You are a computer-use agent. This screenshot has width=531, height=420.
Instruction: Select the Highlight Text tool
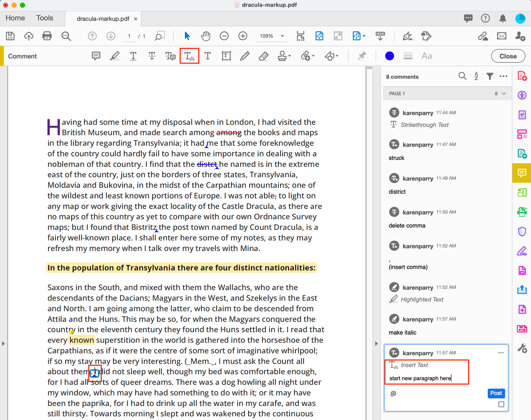tap(115, 56)
